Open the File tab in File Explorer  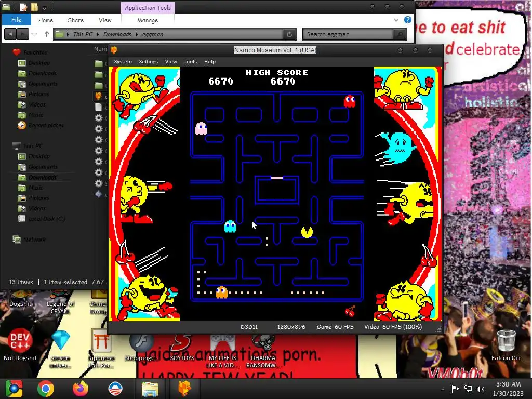coord(16,20)
